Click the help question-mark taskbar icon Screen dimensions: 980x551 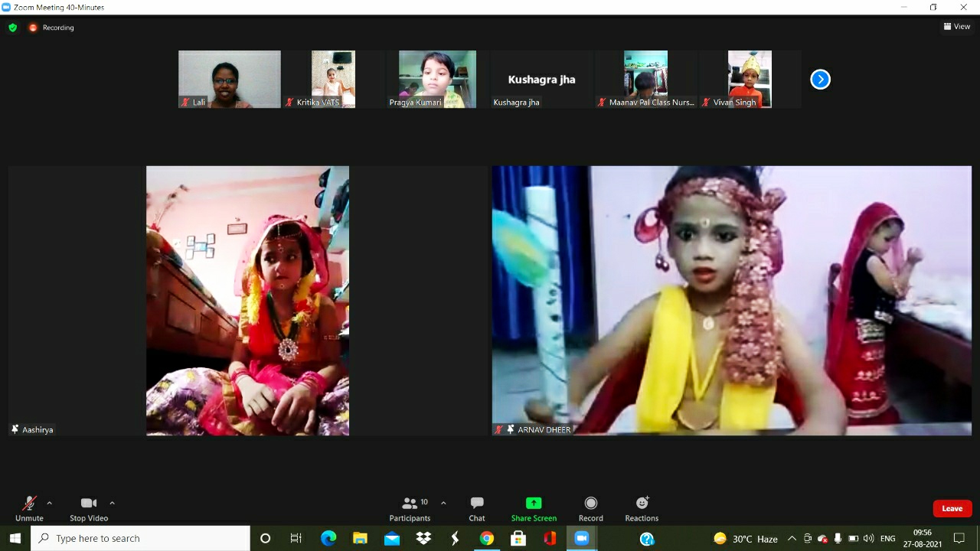point(647,539)
